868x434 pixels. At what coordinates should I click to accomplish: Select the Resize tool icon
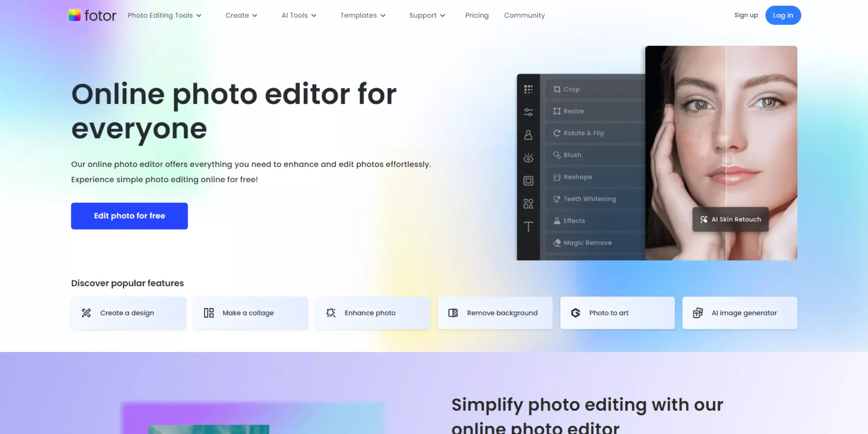[x=557, y=111]
